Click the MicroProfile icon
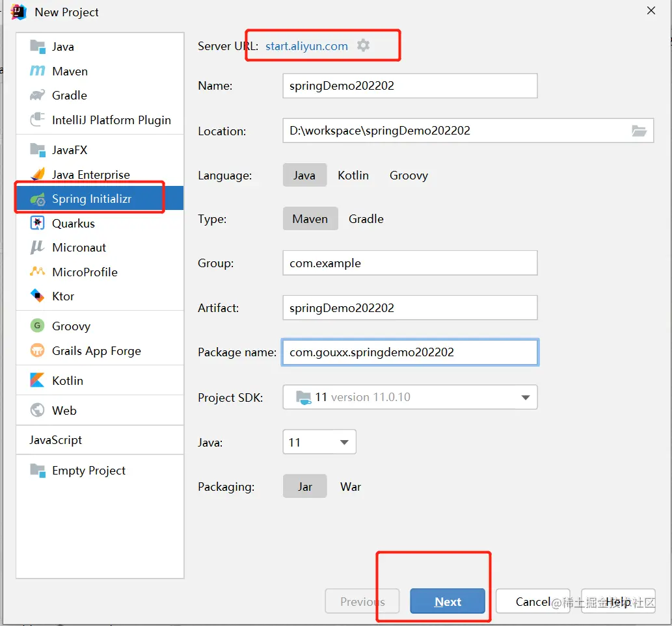The width and height of the screenshot is (672, 626). coord(38,272)
